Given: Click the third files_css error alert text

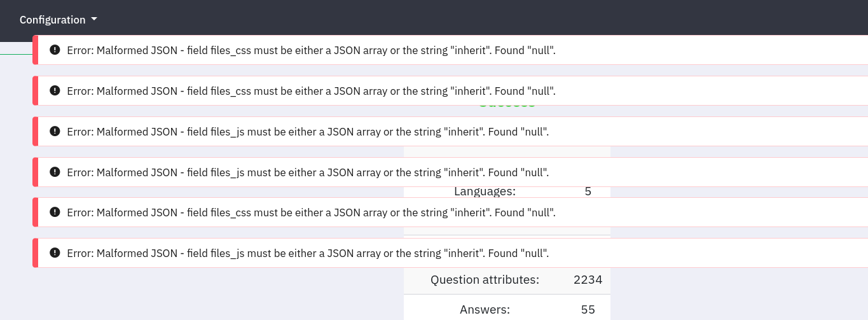Looking at the screenshot, I should click(x=311, y=213).
